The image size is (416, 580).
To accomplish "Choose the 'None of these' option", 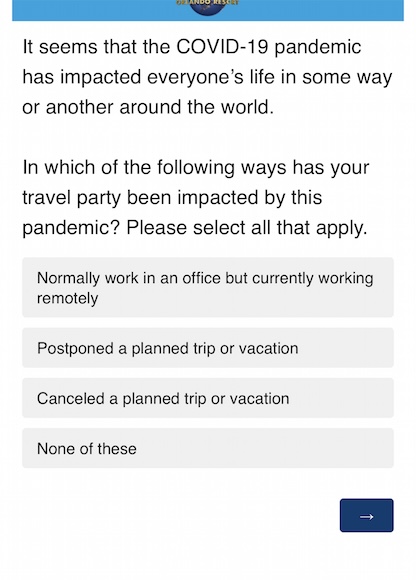I will click(208, 448).
